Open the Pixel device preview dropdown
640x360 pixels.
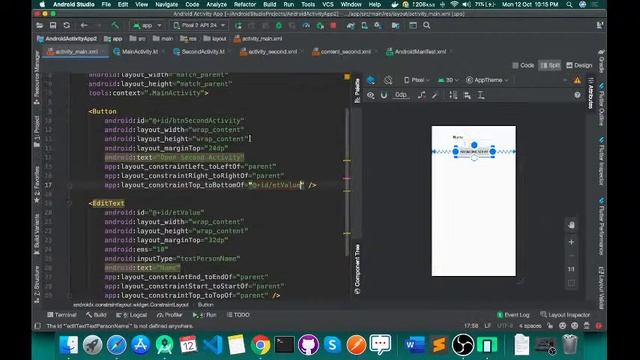[416, 80]
